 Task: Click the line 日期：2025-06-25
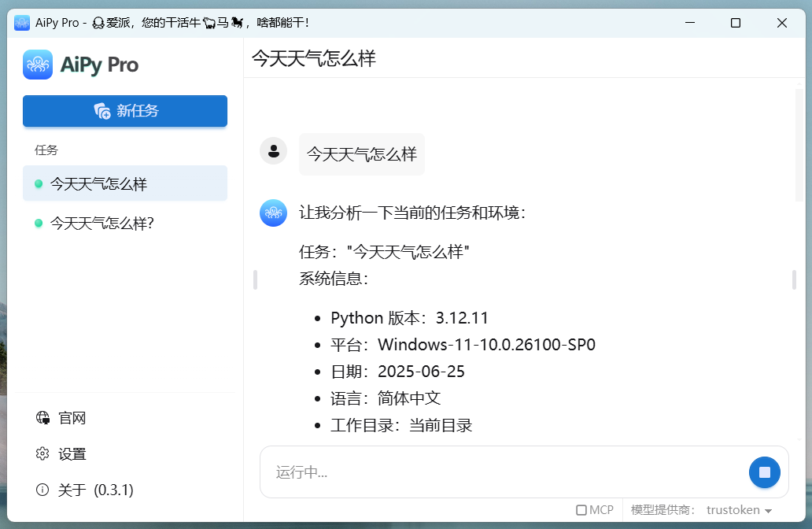pos(397,372)
